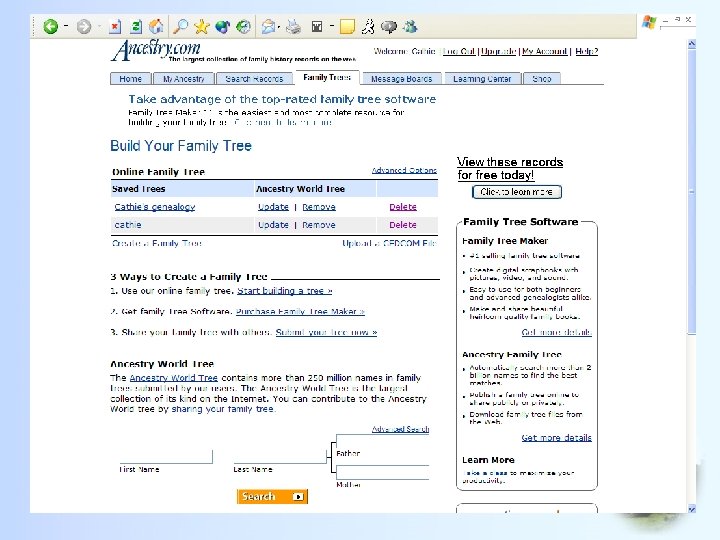
Task: Open the History clock icon
Action: 243,27
